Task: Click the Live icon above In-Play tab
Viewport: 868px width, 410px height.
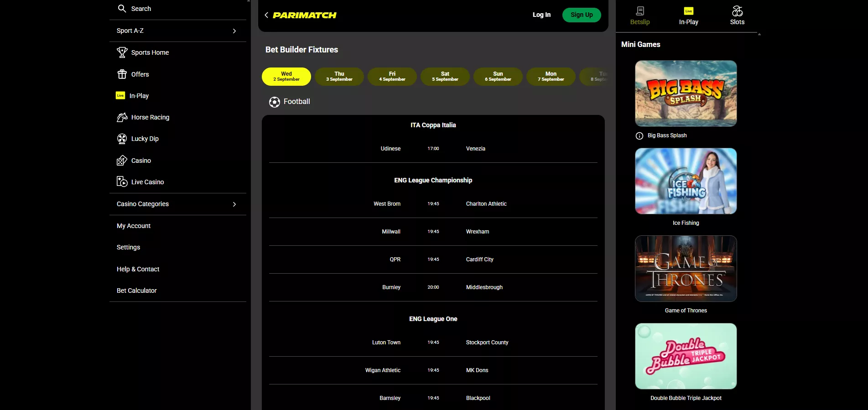Action: [689, 11]
